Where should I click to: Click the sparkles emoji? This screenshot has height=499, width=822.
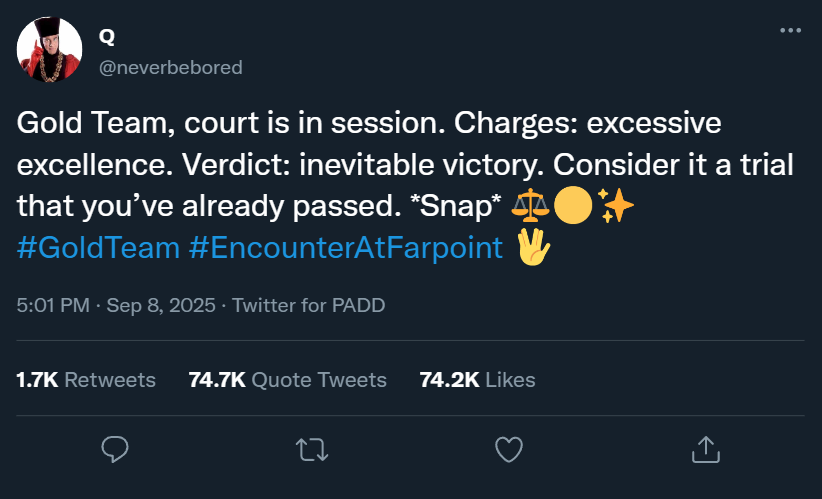tap(613, 206)
